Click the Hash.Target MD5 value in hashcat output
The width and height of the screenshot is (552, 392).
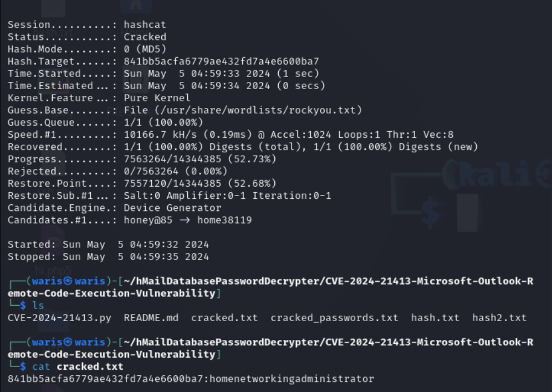pyautogui.click(x=221, y=61)
